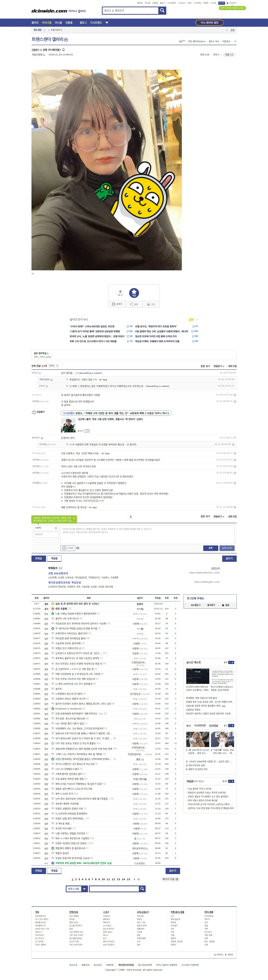
Task: Click the next-page arrow in pagination
Action: pos(135,879)
